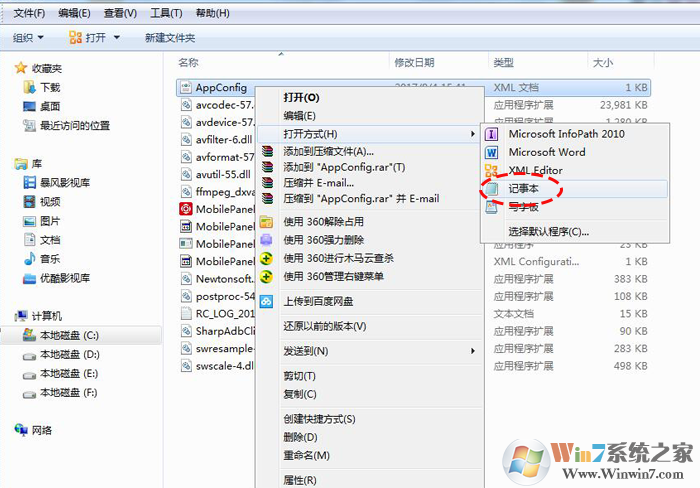Click the 暴风影视库 library icon
The image size is (700, 488).
point(29,182)
